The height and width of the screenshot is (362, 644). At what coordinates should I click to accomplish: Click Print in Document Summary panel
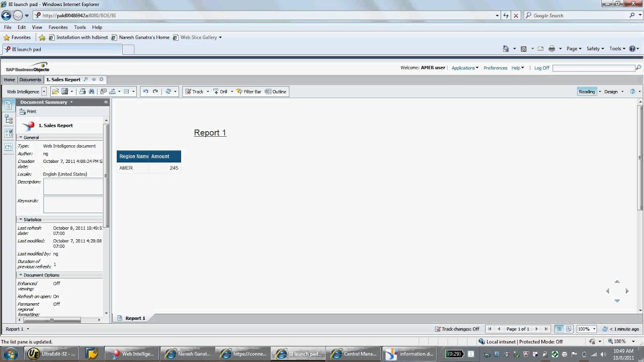point(28,112)
